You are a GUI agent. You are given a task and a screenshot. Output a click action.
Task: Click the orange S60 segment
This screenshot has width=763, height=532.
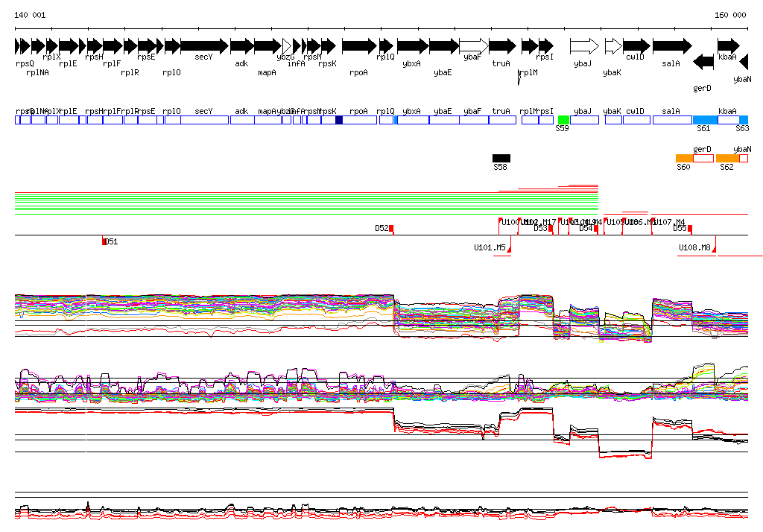coord(684,158)
